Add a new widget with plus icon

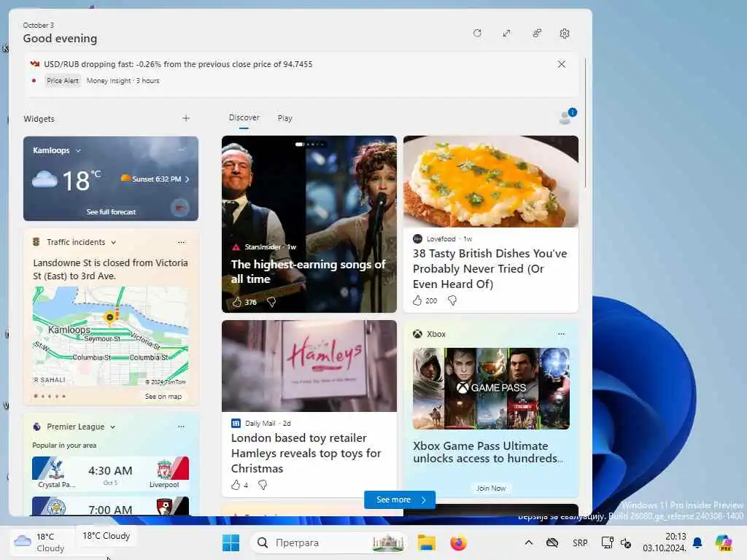pyautogui.click(x=186, y=118)
